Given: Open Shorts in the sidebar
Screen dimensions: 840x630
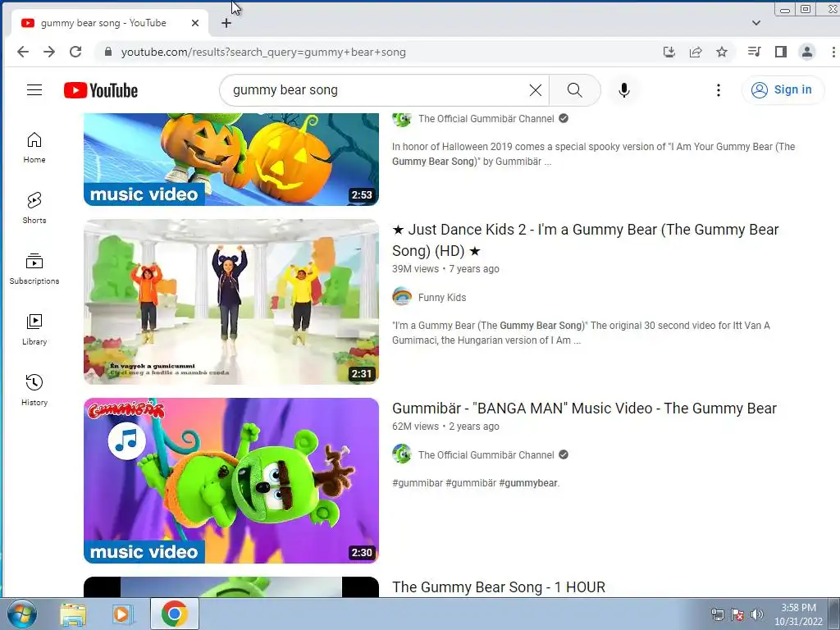Looking at the screenshot, I should pyautogui.click(x=34, y=208).
